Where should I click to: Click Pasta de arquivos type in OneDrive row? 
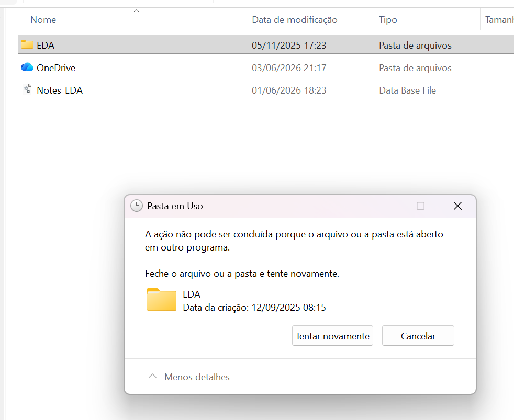(x=415, y=68)
